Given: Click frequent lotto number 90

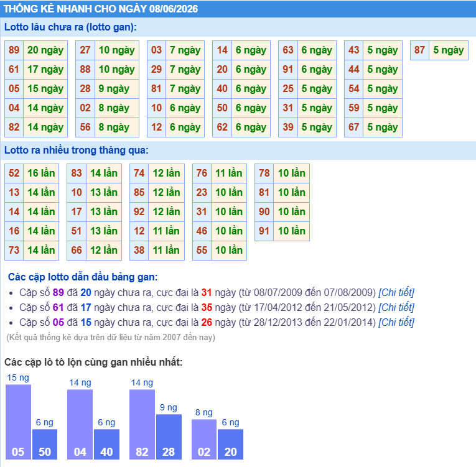Looking at the screenshot, I should click(264, 212).
